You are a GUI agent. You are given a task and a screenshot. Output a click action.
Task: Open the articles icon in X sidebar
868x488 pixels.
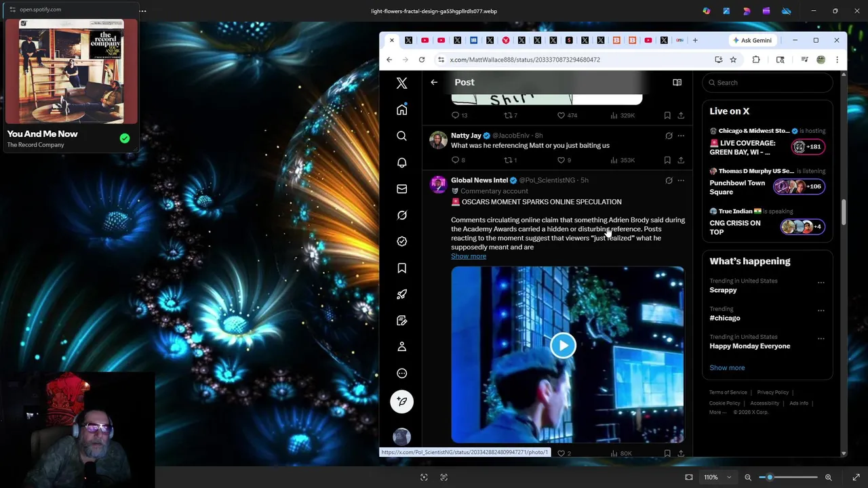pos(401,321)
